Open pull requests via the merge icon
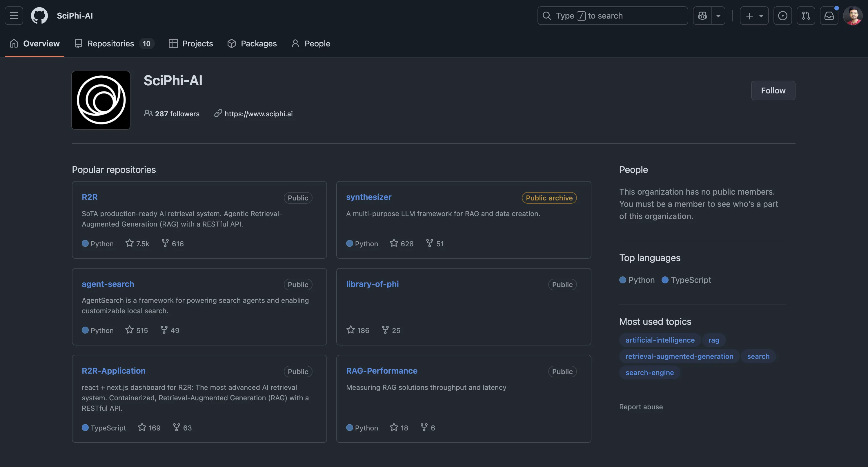The height and width of the screenshot is (467, 868). pyautogui.click(x=806, y=15)
